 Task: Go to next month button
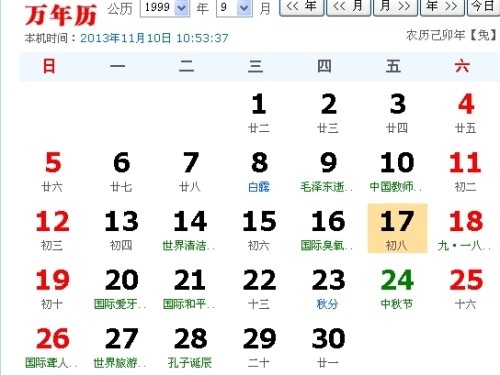click(395, 7)
